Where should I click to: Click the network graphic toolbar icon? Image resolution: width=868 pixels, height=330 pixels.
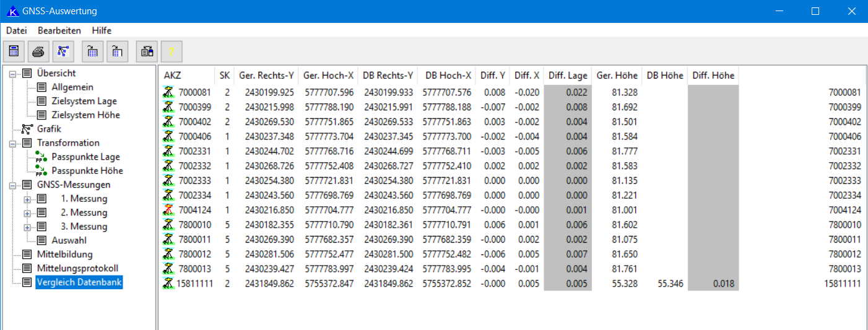(x=63, y=51)
